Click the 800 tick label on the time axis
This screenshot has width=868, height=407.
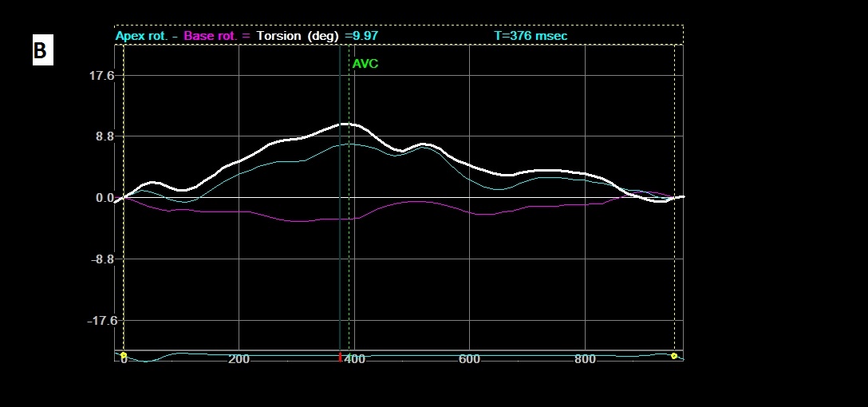(x=585, y=360)
